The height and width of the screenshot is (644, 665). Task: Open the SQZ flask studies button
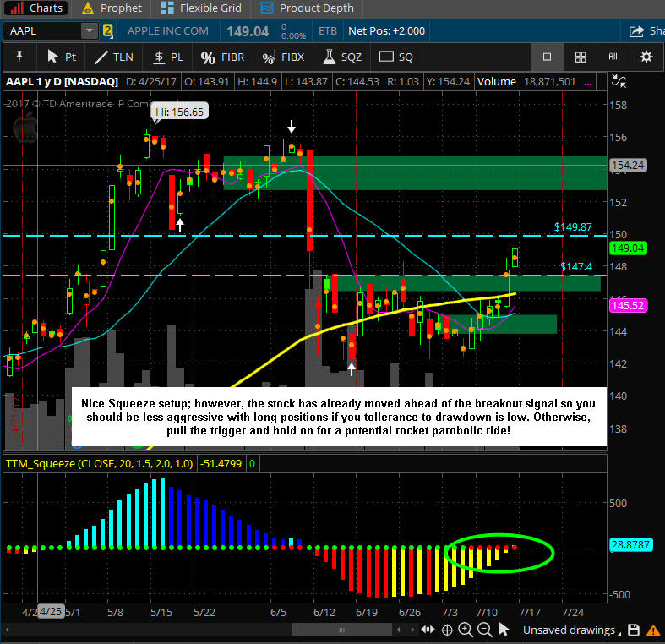[x=342, y=57]
